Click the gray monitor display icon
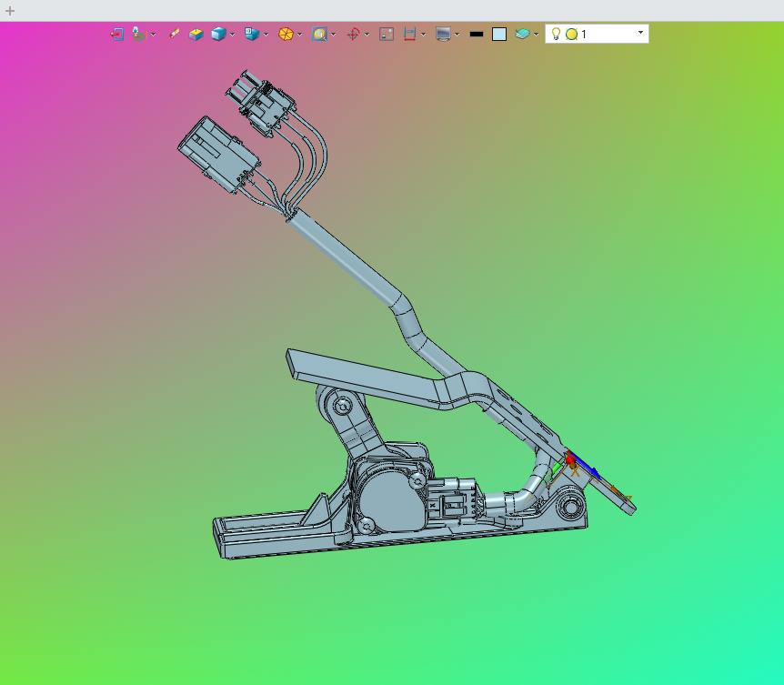This screenshot has height=685, width=784. click(443, 34)
